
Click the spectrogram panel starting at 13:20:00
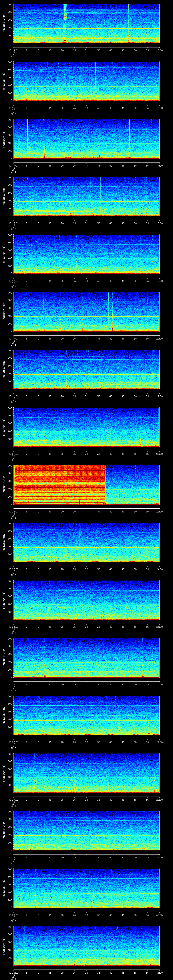[87, 369]
